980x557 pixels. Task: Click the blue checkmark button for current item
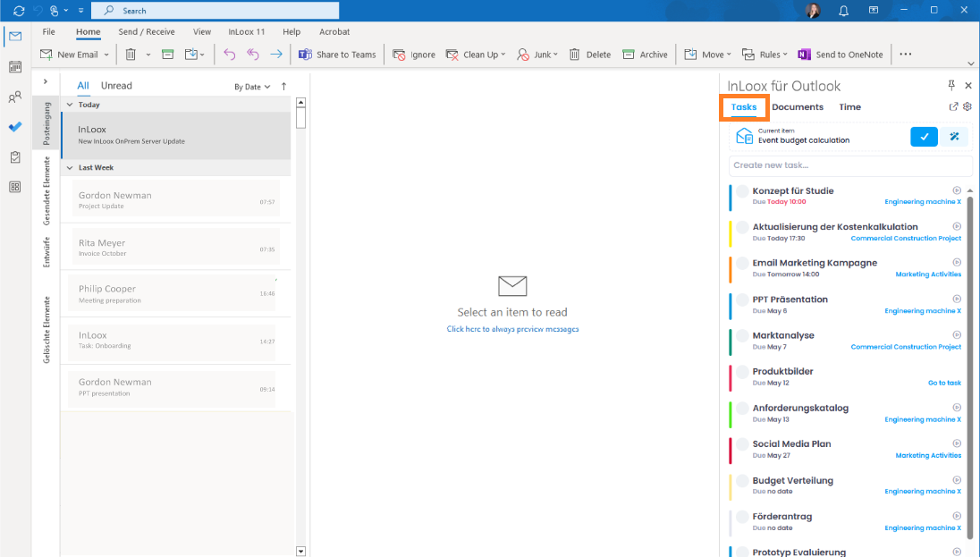pos(924,136)
